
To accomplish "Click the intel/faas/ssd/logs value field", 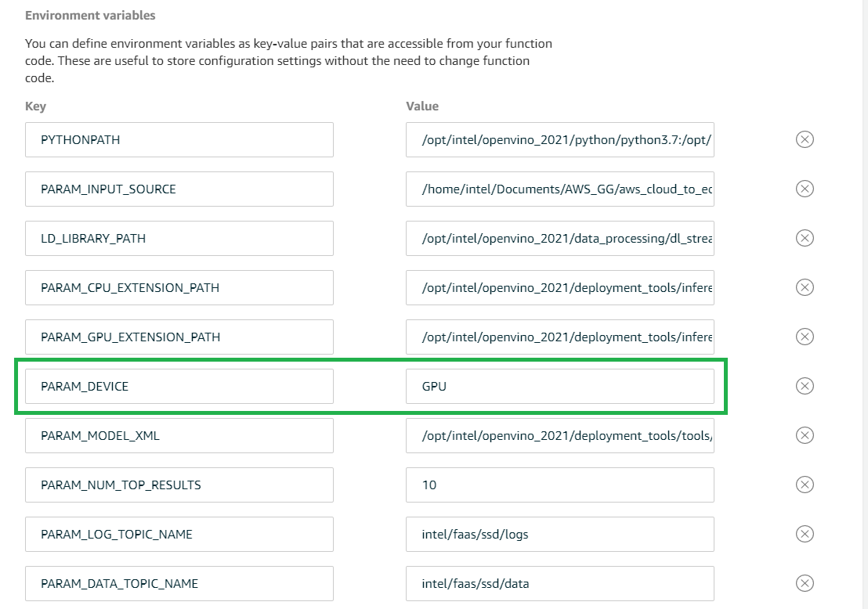I will click(x=559, y=534).
